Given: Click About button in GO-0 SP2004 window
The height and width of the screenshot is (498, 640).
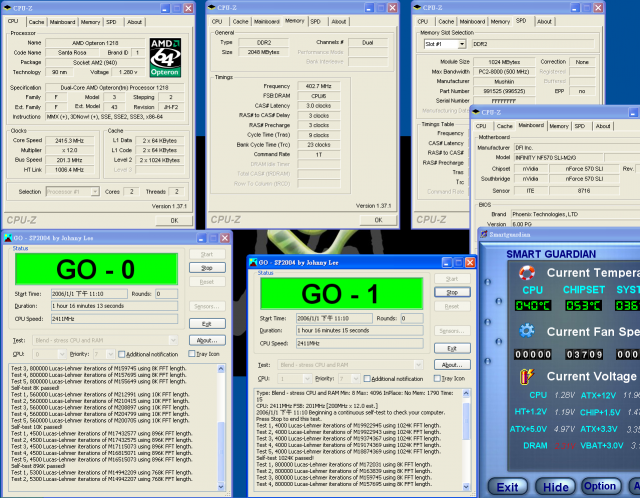Looking at the screenshot, I should click(207, 340).
